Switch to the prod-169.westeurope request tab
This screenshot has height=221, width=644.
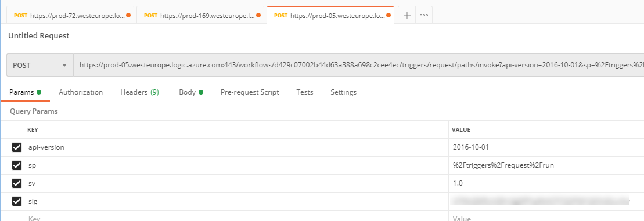[x=200, y=15]
